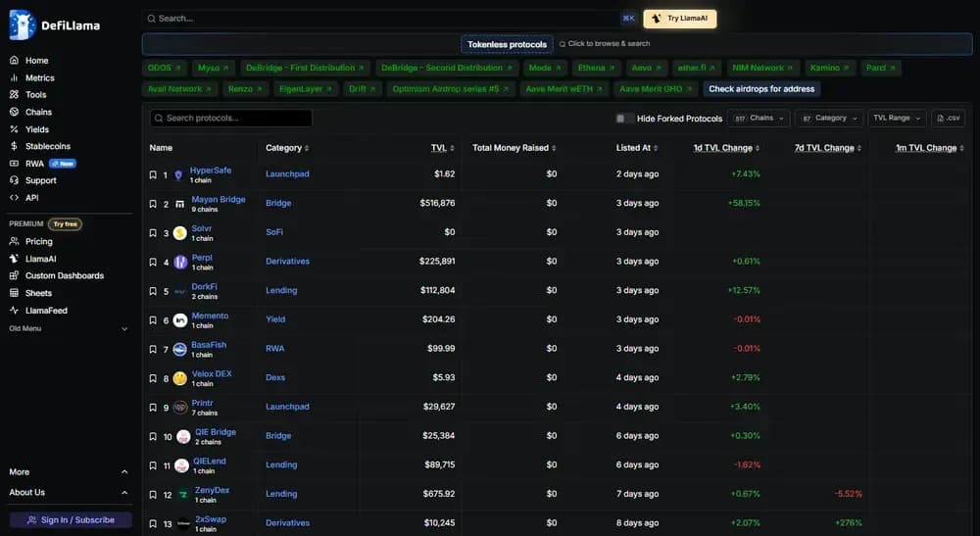
Task: Click the DefiLlama logo icon
Action: click(22, 24)
